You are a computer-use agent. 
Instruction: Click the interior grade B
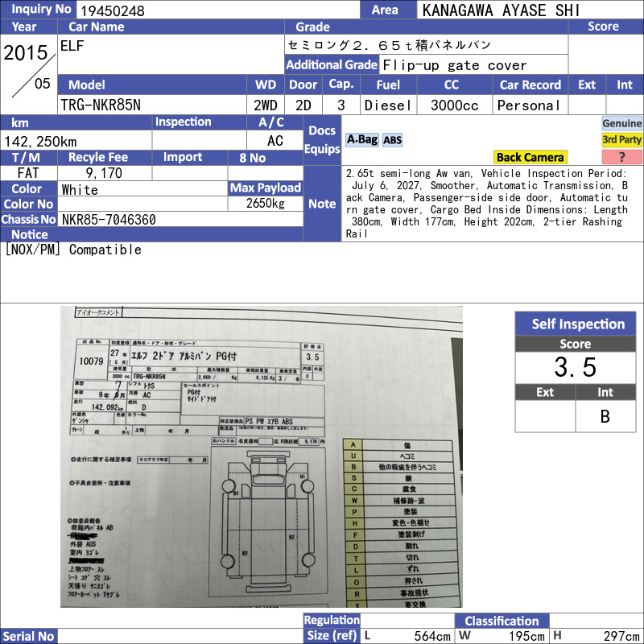[605, 416]
